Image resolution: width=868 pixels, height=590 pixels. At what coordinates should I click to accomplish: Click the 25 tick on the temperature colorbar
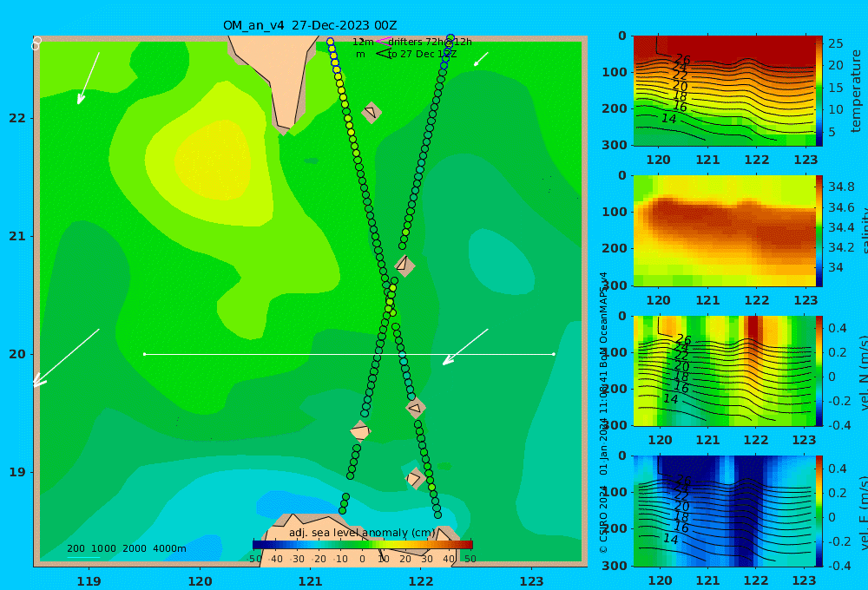coord(836,43)
